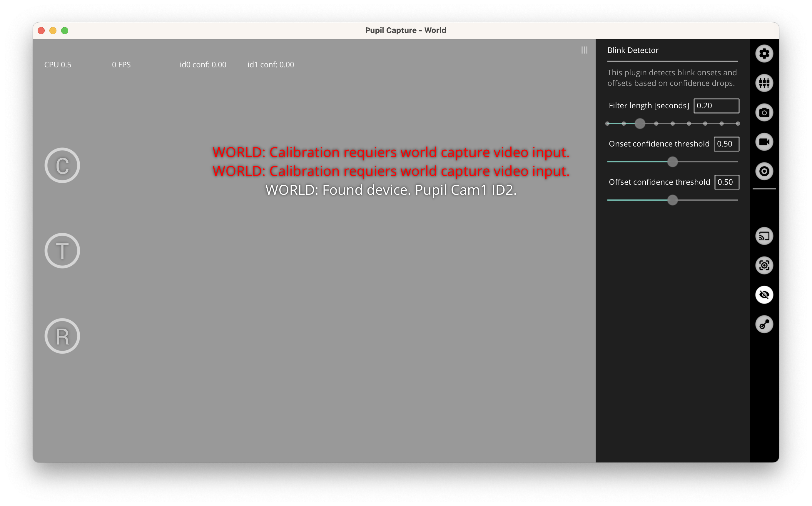Screen dimensions: 812x506
Task: Open UVC Source camera icon
Action: (x=764, y=112)
